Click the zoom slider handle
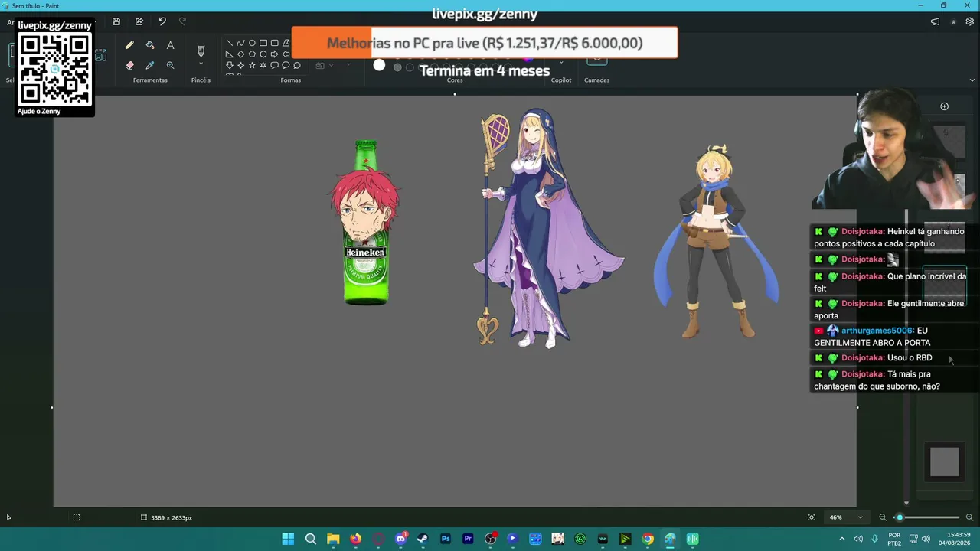Screen dimensions: 980x551 [900, 517]
